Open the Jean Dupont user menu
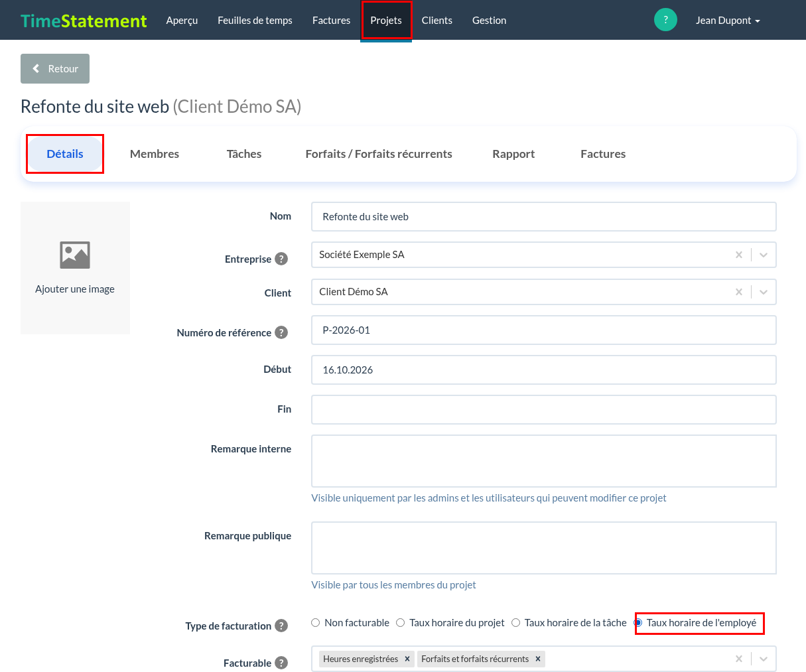 [x=728, y=21]
